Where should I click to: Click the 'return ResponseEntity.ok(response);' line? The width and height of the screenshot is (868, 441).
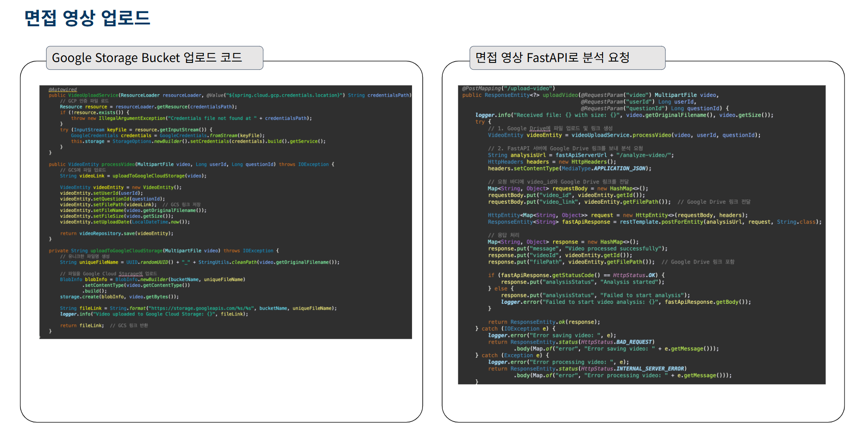point(544,322)
